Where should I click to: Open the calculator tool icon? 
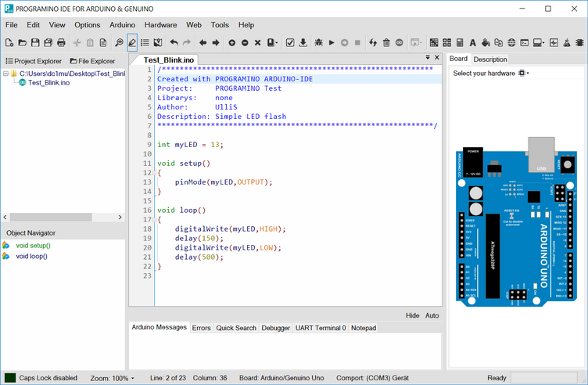click(x=460, y=43)
